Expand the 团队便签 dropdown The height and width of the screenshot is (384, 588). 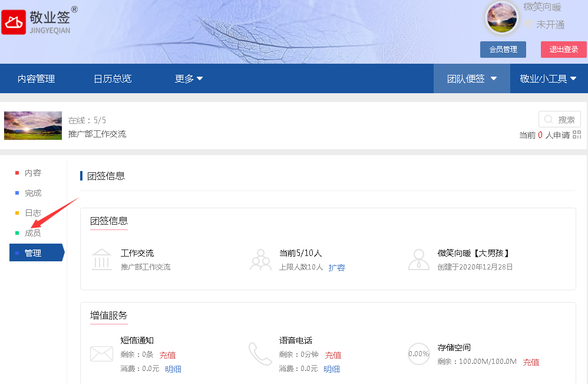click(472, 78)
